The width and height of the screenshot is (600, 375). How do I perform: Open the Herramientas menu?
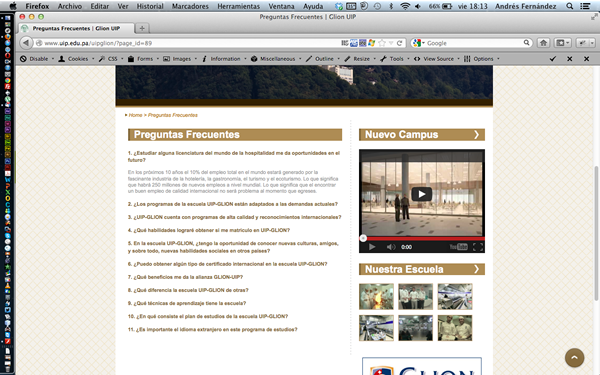[238, 6]
